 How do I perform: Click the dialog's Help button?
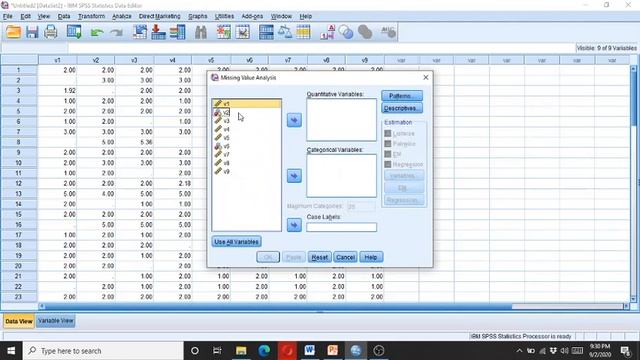[x=371, y=257]
